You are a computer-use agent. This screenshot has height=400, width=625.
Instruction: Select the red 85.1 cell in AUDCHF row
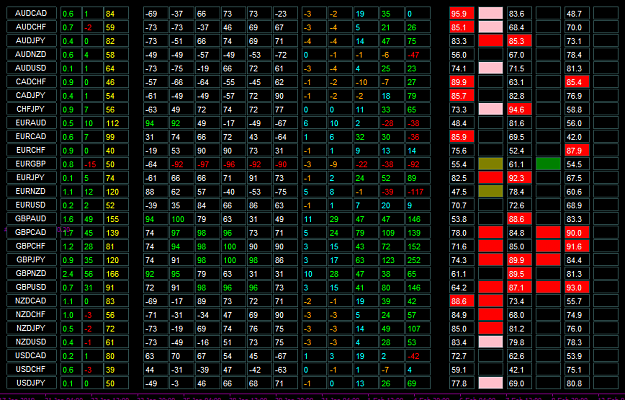[462, 27]
